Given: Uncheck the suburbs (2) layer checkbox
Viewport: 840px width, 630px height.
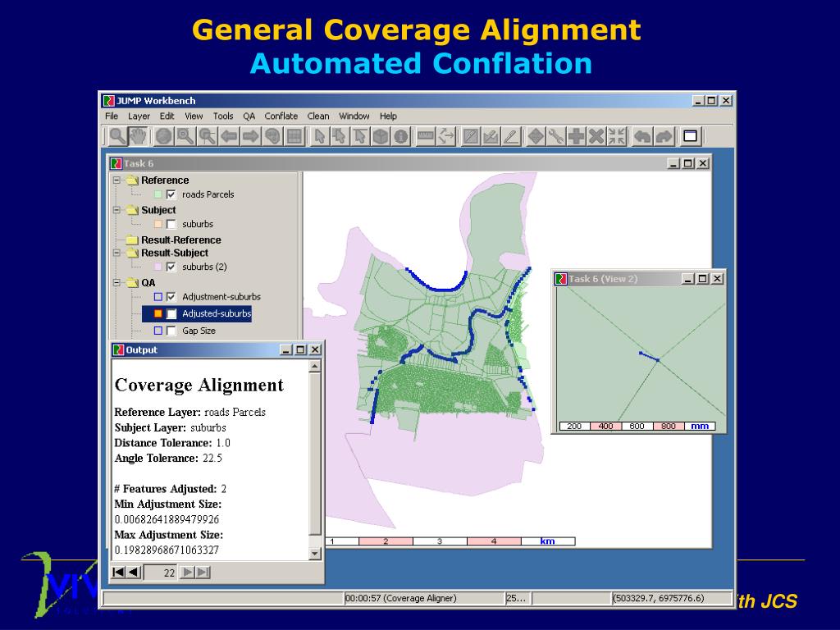Looking at the screenshot, I should click(171, 267).
